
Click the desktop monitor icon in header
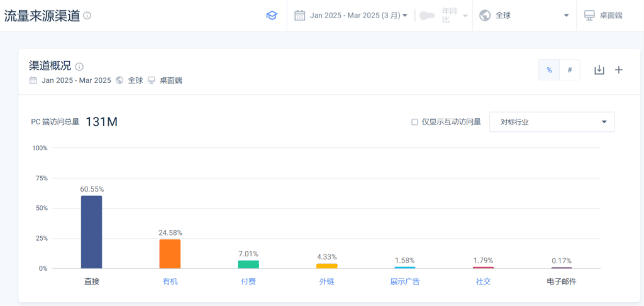click(589, 15)
